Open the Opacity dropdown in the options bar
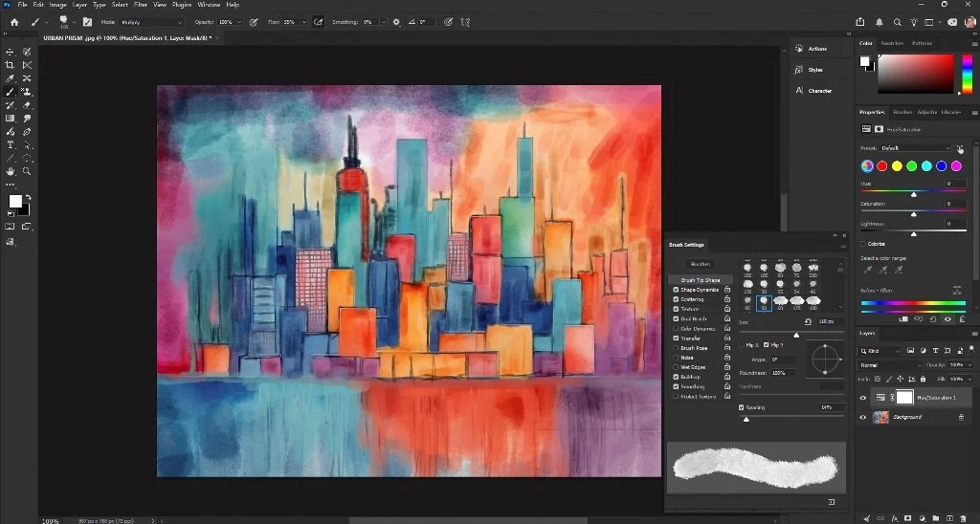 [x=239, y=22]
